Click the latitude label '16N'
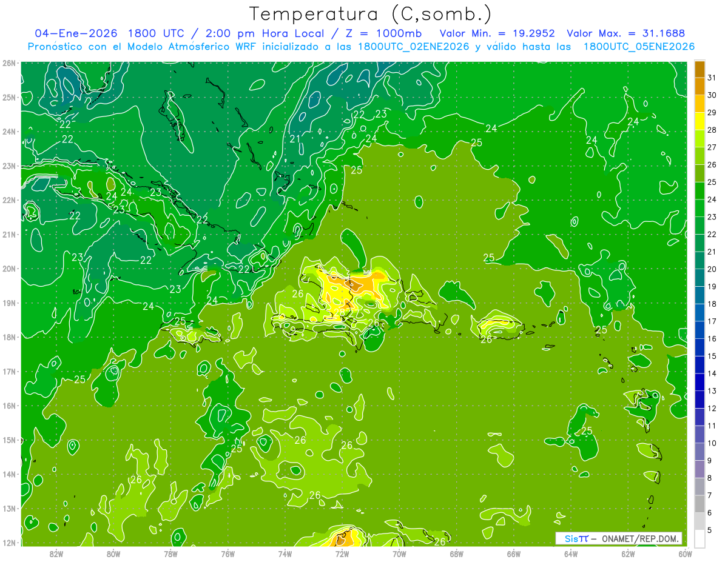This screenshot has width=728, height=562. 9,406
